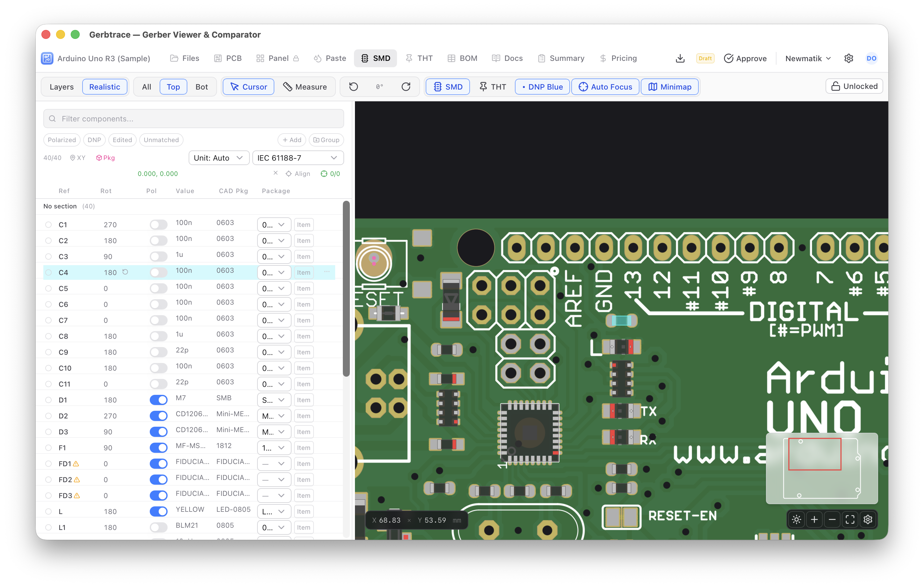This screenshot has height=587, width=924.
Task: Open package dropdown for D2
Action: (x=274, y=416)
